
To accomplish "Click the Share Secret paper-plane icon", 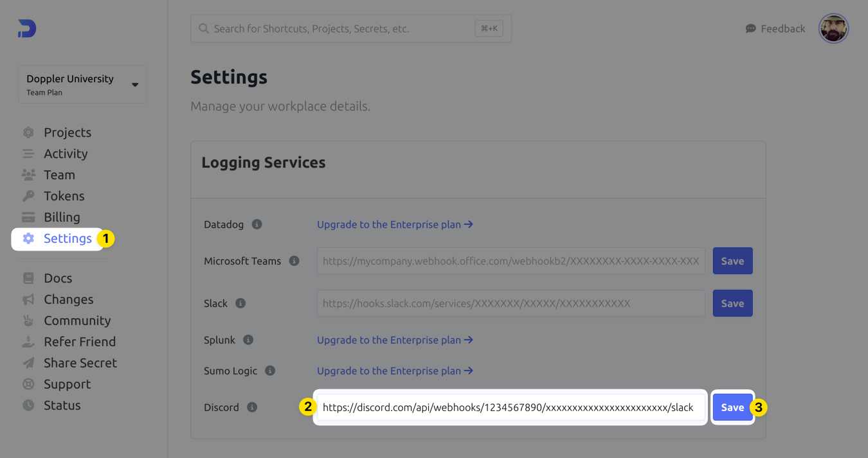I will coord(28,363).
